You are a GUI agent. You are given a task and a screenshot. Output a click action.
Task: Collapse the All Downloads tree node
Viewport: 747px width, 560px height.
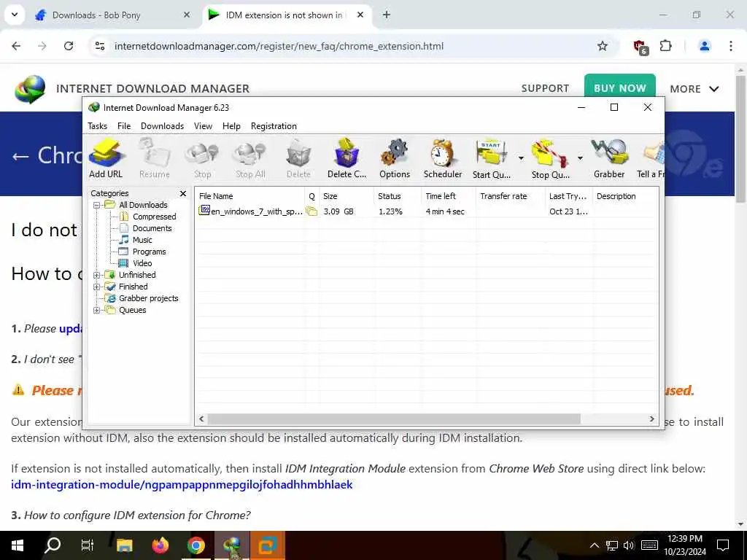(97, 205)
